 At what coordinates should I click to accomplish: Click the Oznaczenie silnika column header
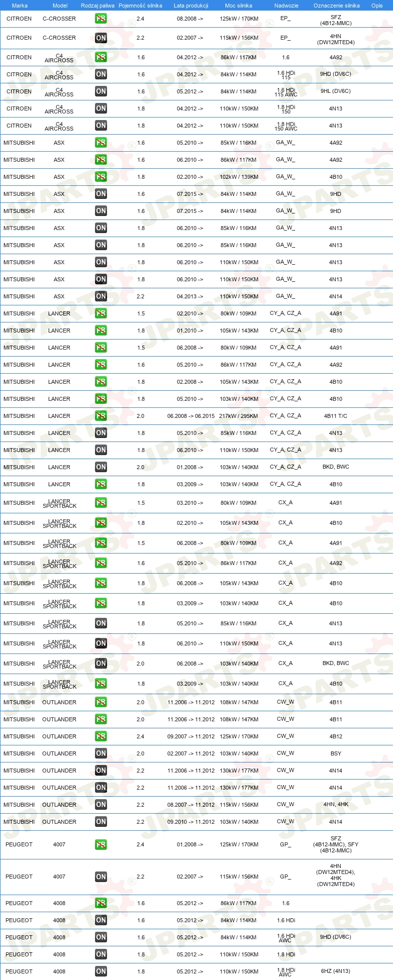337,6
